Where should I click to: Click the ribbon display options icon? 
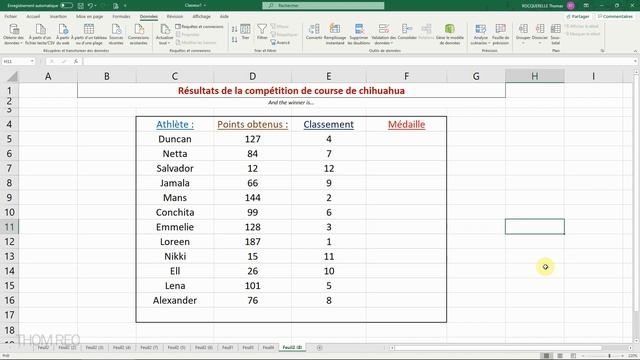pyautogui.click(x=586, y=6)
